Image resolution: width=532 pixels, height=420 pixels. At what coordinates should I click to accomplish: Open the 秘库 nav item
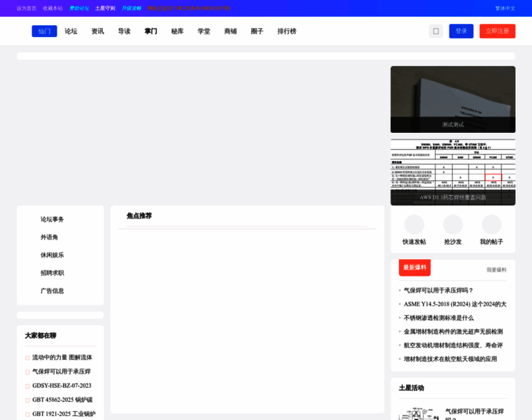[177, 31]
